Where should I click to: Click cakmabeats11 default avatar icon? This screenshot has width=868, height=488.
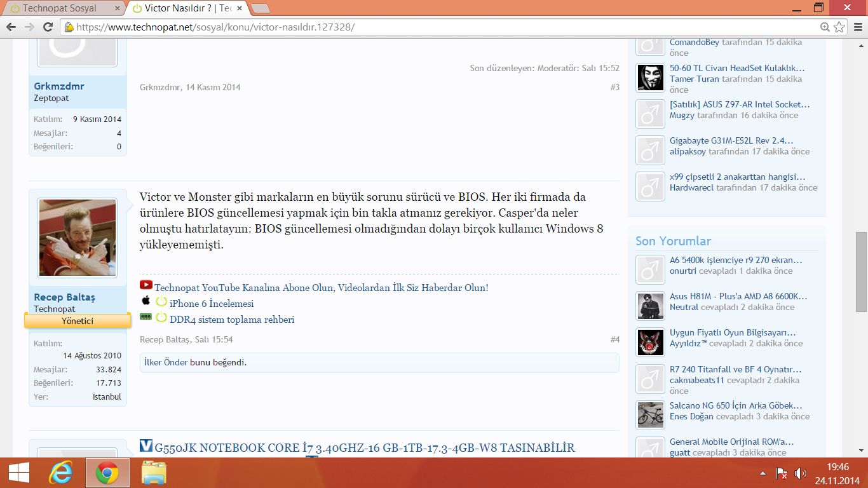[x=650, y=379]
